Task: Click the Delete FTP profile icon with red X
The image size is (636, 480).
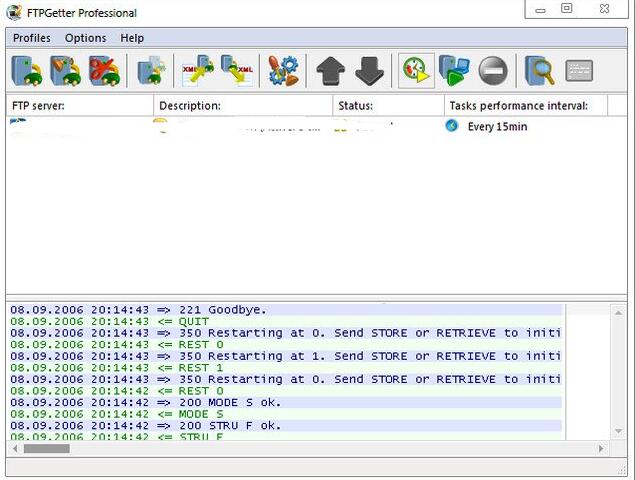Action: pyautogui.click(x=104, y=71)
